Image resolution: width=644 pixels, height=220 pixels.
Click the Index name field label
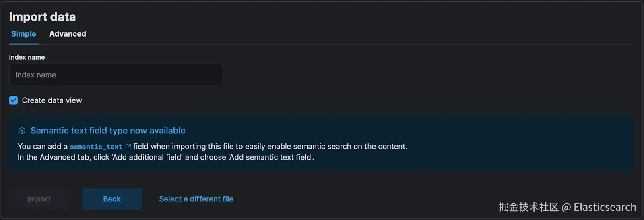27,57
